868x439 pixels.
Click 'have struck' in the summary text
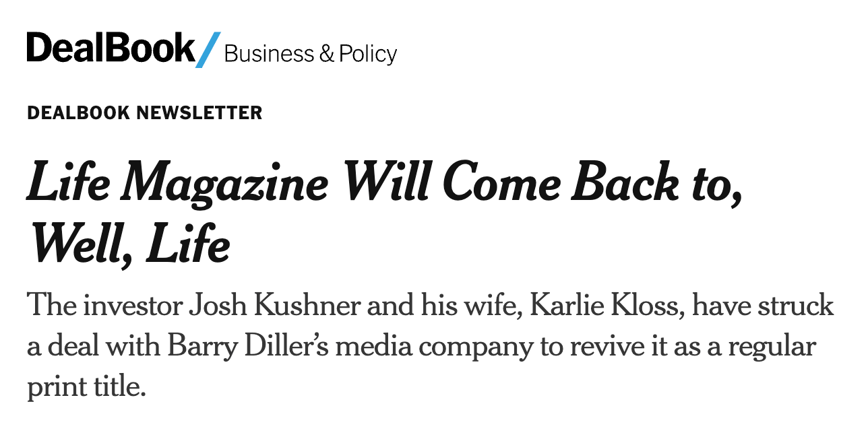point(763,306)
